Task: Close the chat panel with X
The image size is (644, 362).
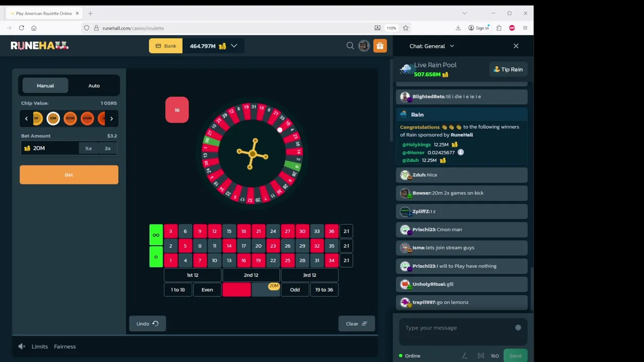Action: point(516,46)
